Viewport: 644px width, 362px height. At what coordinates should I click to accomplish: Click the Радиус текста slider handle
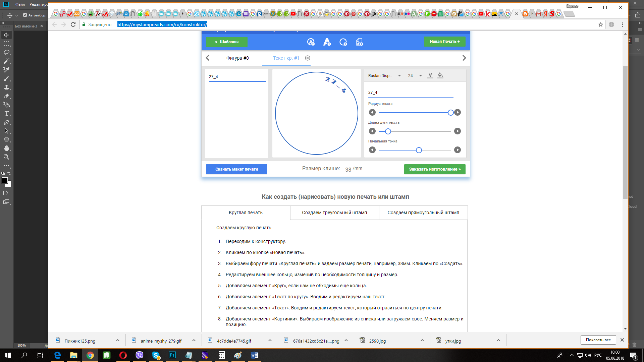click(450, 113)
